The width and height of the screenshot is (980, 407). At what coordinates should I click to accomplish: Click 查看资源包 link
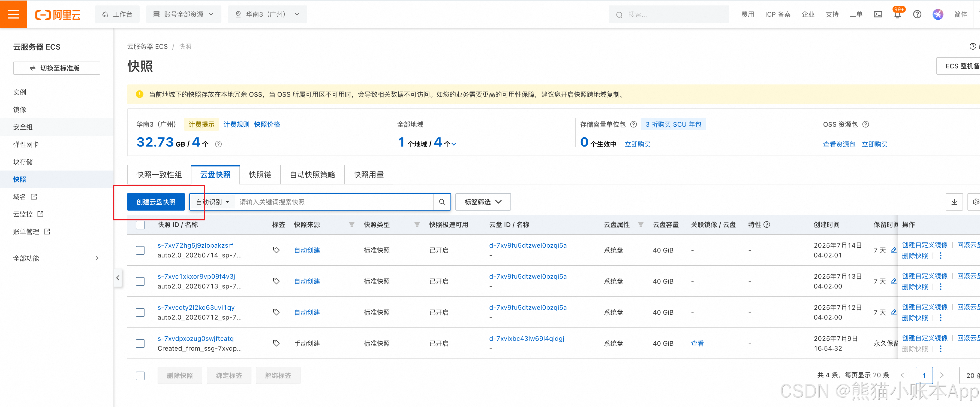tap(839, 144)
